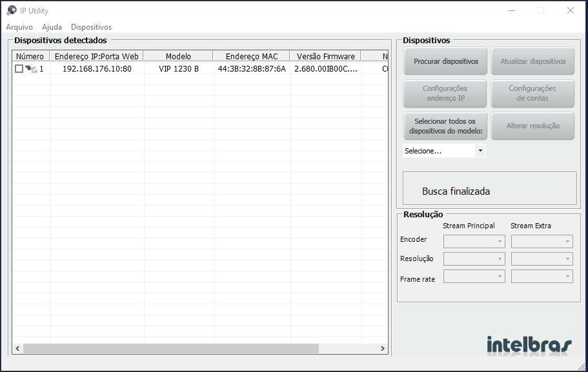The height and width of the screenshot is (372, 588).
Task: Open the Stream Extra Resolução dropdown
Action: point(542,259)
